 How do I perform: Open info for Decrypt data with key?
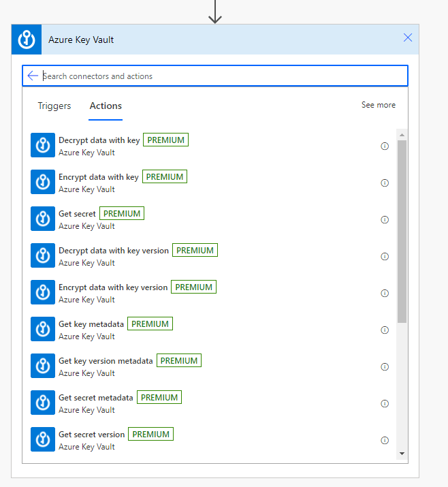[385, 146]
